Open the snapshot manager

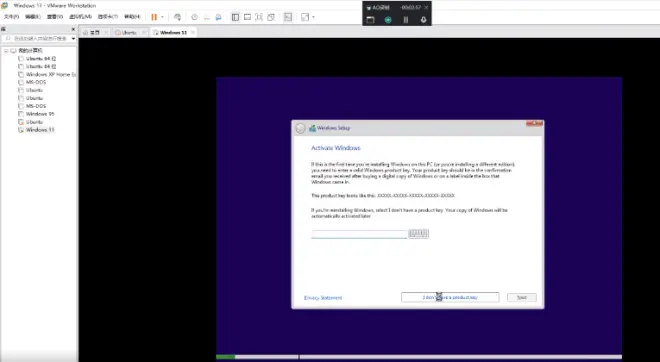pyautogui.click(x=218, y=17)
